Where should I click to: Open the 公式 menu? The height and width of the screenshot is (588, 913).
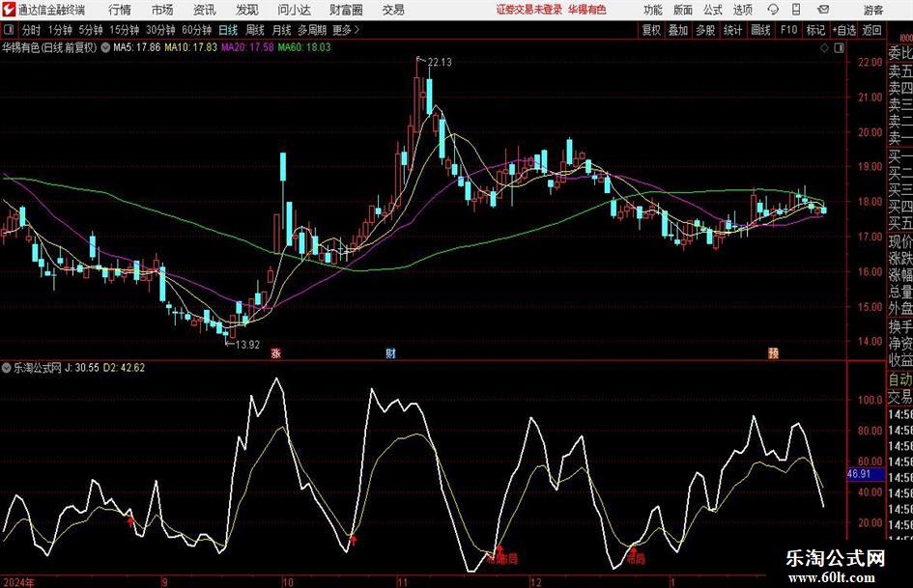click(713, 10)
